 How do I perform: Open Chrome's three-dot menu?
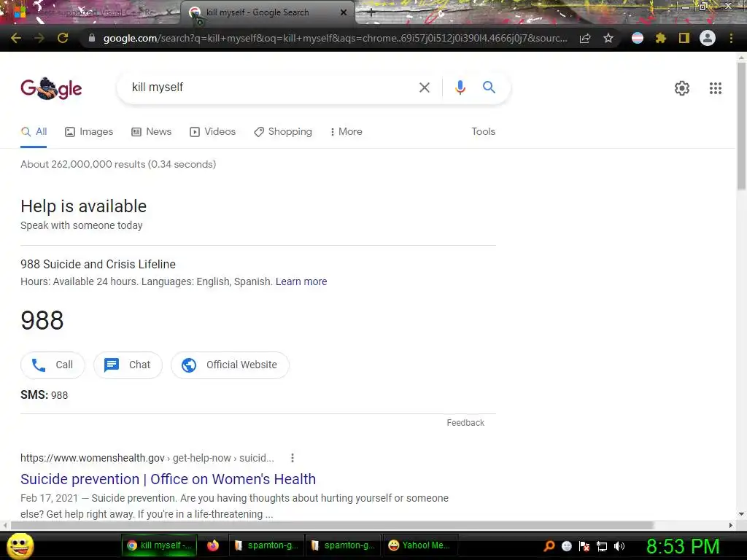tap(731, 38)
